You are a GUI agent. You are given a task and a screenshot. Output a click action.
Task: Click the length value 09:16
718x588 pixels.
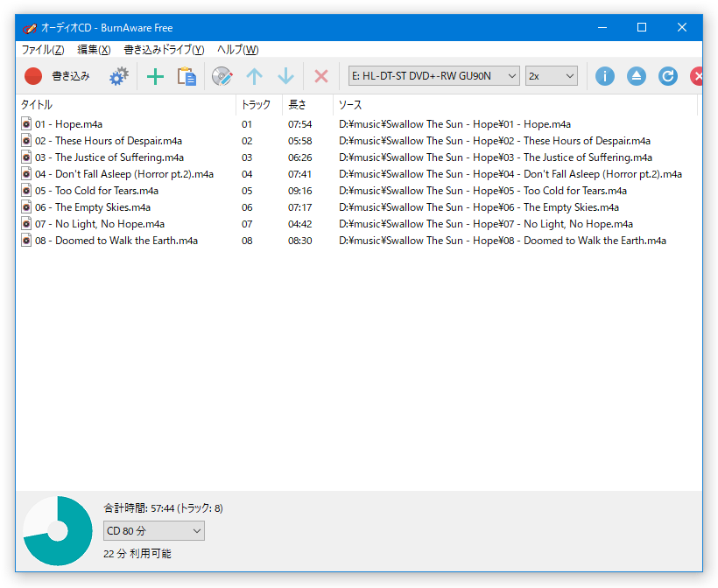click(300, 191)
